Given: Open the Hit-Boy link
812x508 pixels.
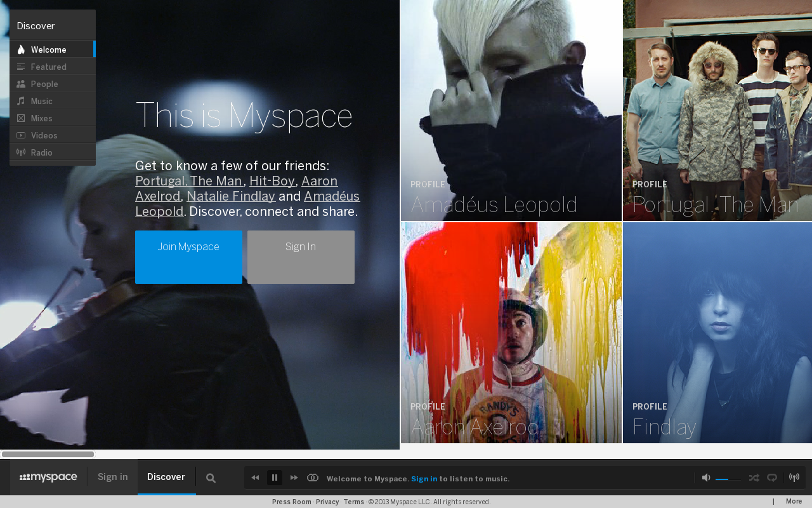Looking at the screenshot, I should pyautogui.click(x=272, y=181).
